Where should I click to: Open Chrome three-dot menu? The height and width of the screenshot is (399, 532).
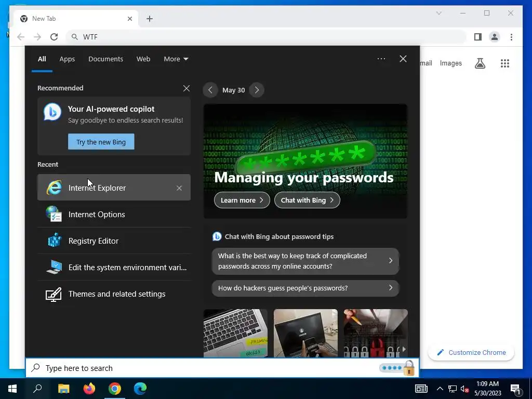pos(511,37)
